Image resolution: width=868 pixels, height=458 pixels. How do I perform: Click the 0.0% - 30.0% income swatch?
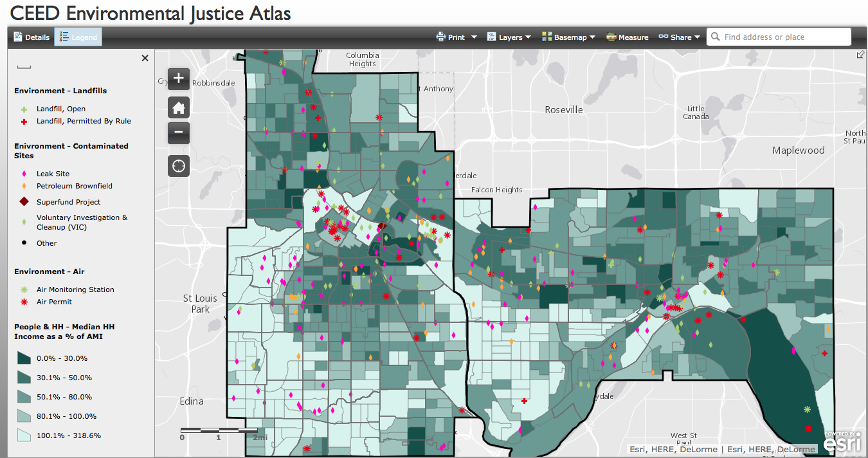click(24, 358)
